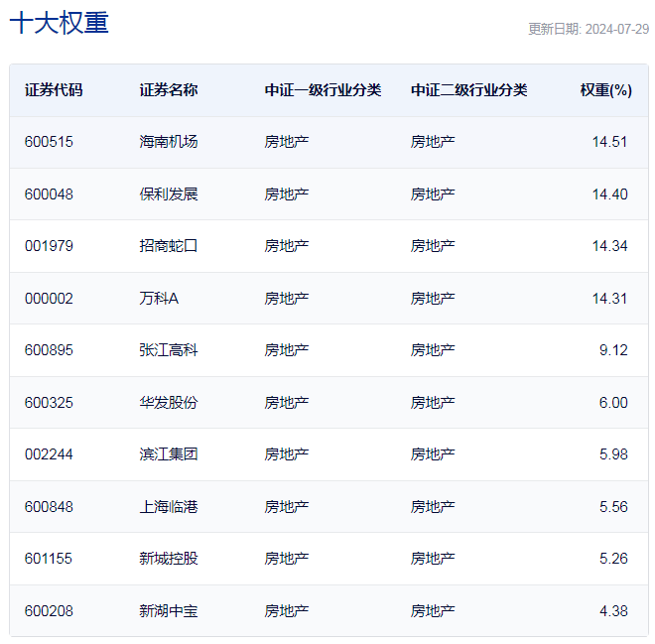
Task: Click stock code 600325
Action: coord(49,403)
